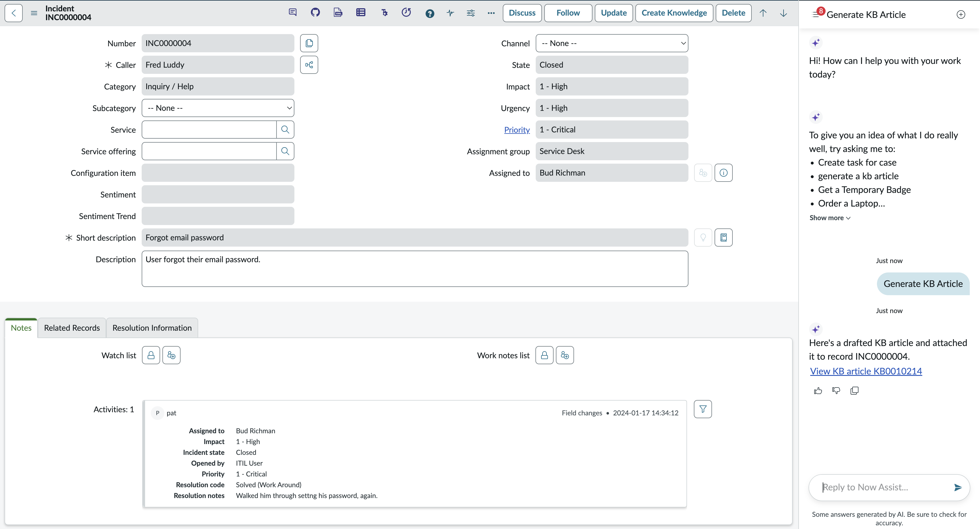This screenshot has width=980, height=529.
Task: Open personalize form sliders icon
Action: coord(471,13)
